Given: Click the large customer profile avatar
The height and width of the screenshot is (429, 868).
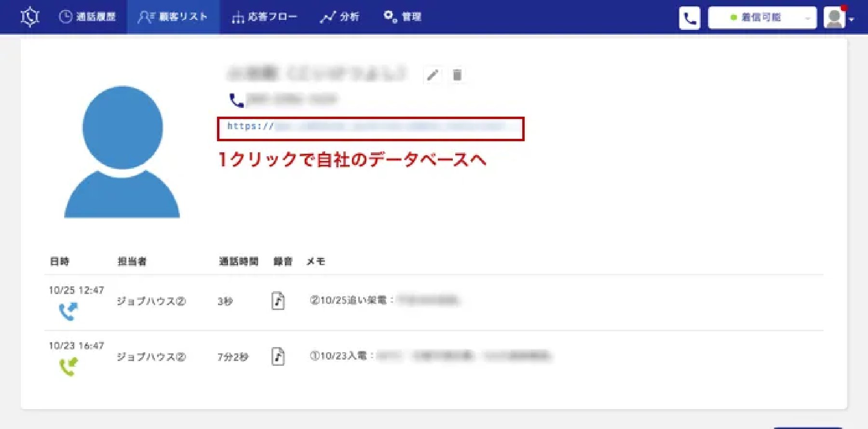Looking at the screenshot, I should point(122,152).
